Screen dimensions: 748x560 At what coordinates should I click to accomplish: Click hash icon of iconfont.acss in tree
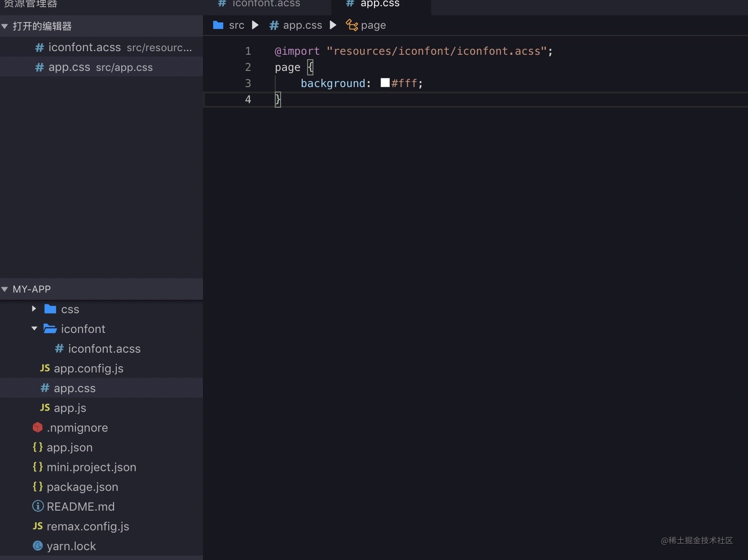point(59,348)
